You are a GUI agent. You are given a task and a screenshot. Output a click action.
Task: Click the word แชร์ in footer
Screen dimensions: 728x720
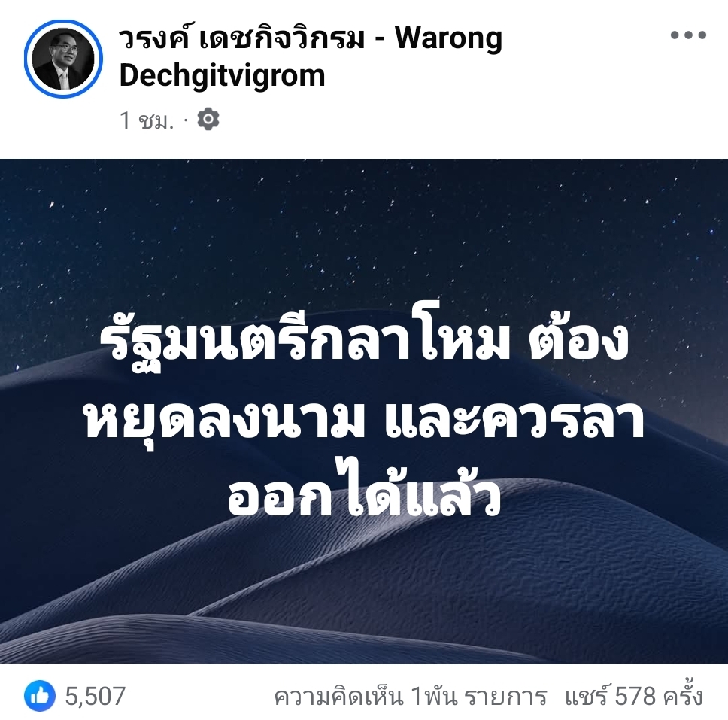587,695
